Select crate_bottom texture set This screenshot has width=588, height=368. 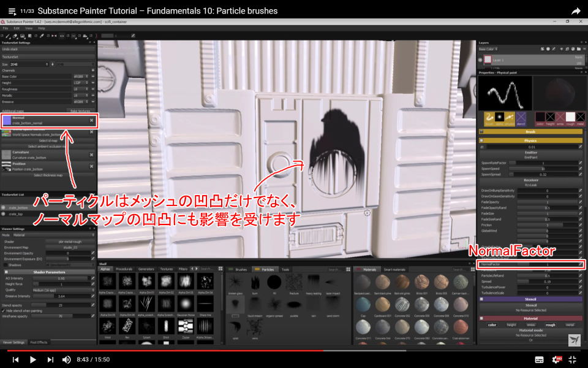click(48, 208)
